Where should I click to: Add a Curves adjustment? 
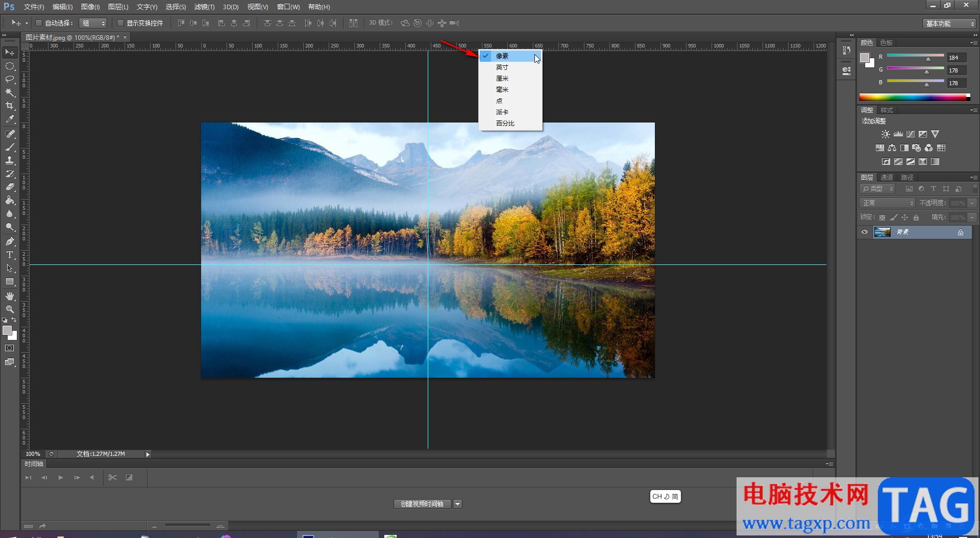pyautogui.click(x=911, y=134)
